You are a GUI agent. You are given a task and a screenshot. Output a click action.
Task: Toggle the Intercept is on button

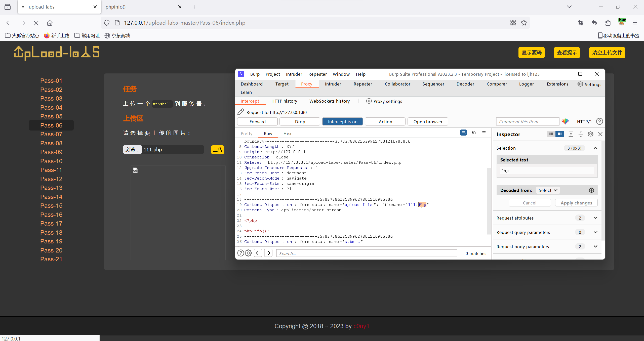tap(342, 121)
